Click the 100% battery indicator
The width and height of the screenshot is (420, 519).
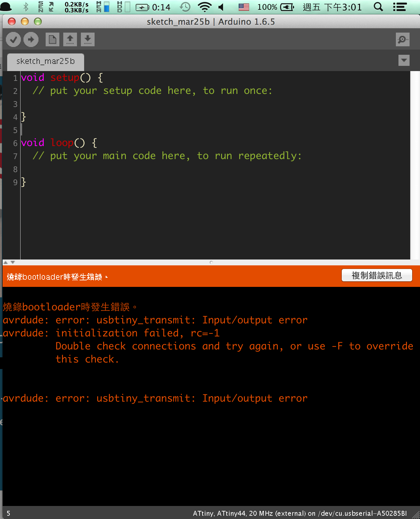point(276,7)
